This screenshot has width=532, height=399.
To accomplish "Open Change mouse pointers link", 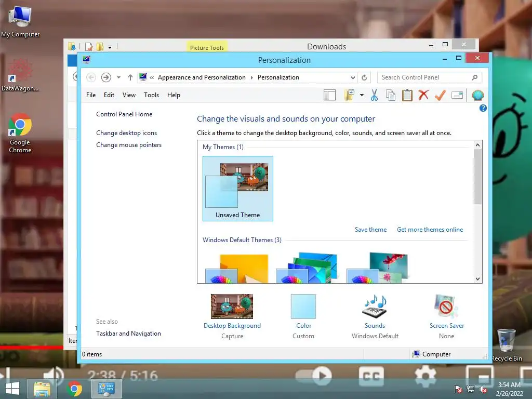I will [129, 145].
